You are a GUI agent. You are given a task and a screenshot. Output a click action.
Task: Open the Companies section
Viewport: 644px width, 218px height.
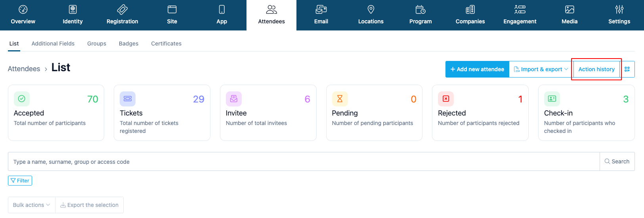[x=470, y=15]
